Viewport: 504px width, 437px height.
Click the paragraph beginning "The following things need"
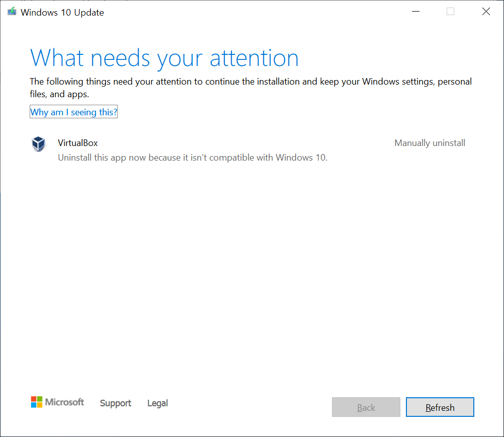(x=250, y=88)
